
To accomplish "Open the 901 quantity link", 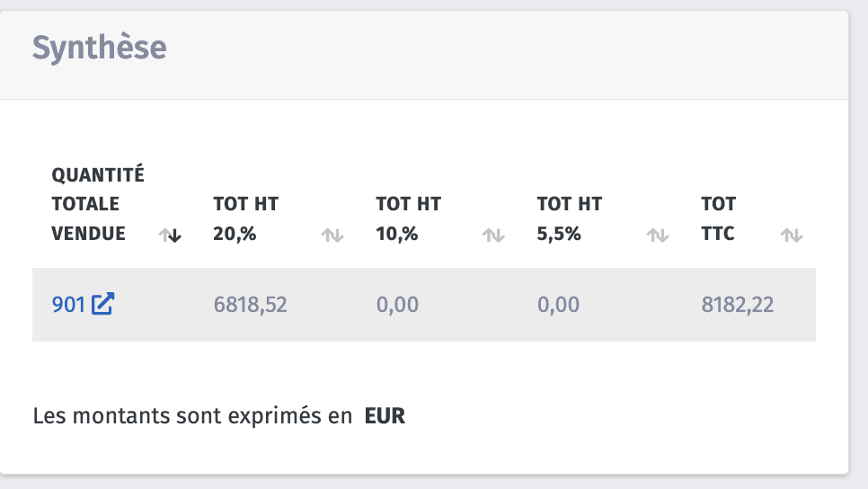I will coord(68,305).
